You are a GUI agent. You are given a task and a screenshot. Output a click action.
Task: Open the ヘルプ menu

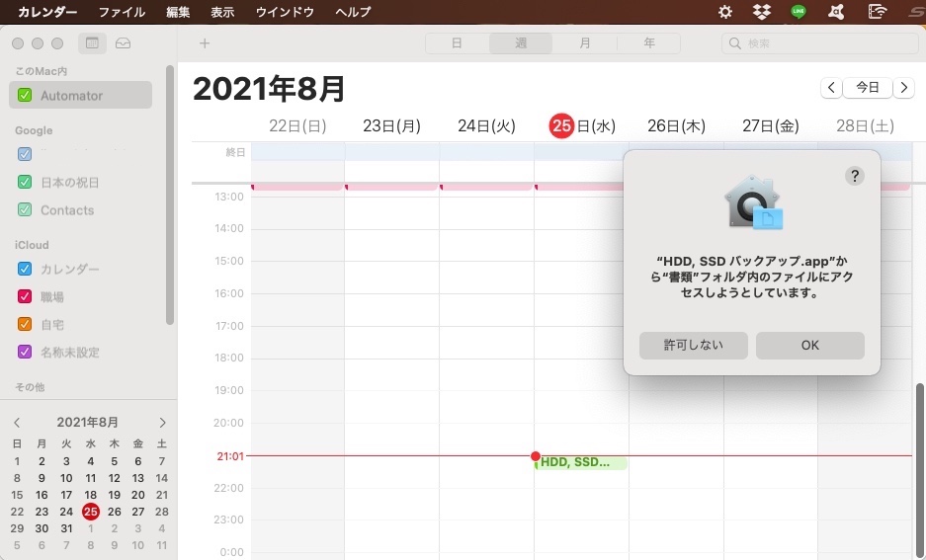(x=353, y=12)
